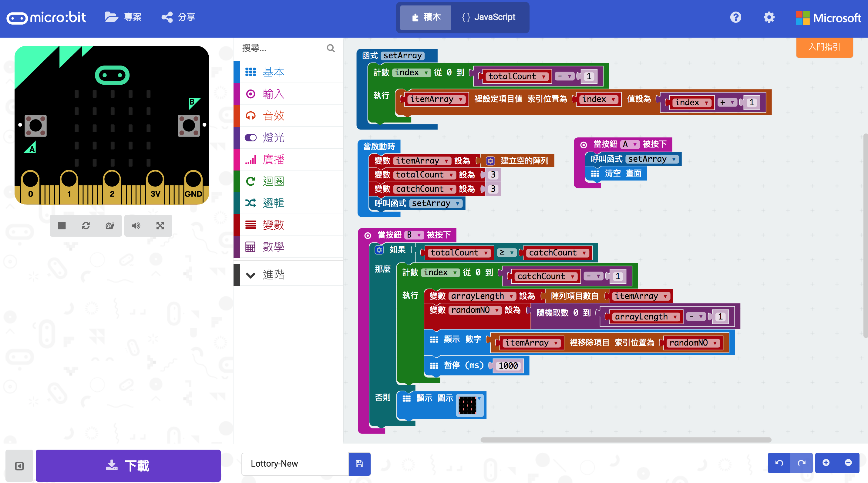
Task: Click the horizontal workspace scrollbar
Action: coord(626,440)
